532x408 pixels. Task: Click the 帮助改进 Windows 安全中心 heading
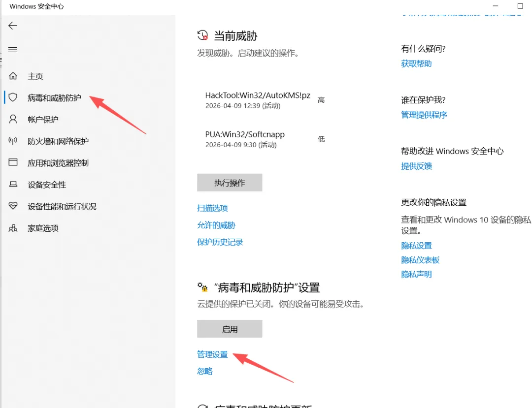pos(452,151)
